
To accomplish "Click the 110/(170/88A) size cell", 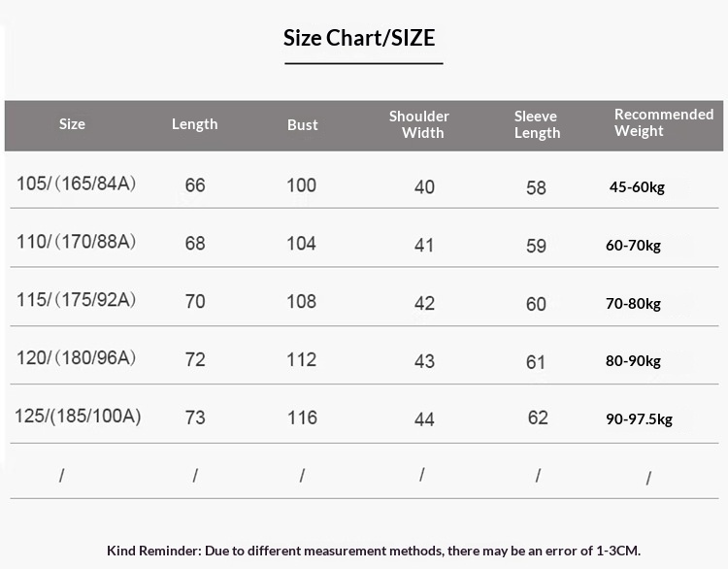I will click(x=76, y=242).
